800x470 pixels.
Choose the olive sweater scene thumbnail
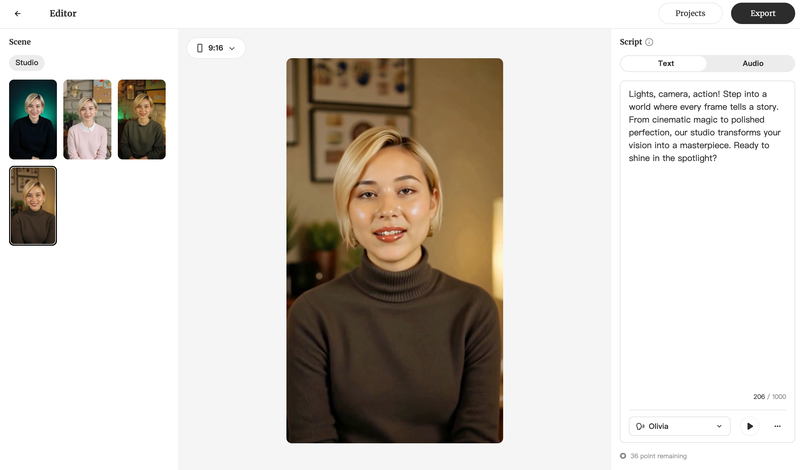[142, 119]
